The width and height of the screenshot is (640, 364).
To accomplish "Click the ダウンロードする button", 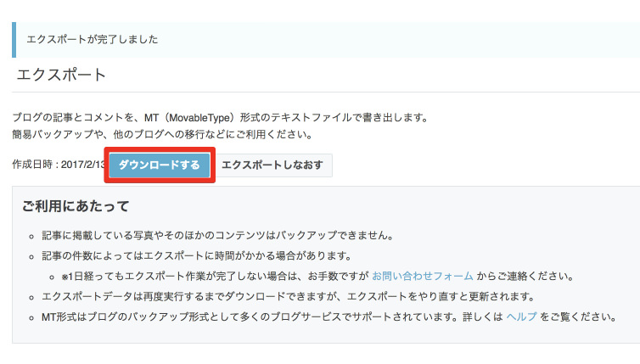I will point(160,165).
